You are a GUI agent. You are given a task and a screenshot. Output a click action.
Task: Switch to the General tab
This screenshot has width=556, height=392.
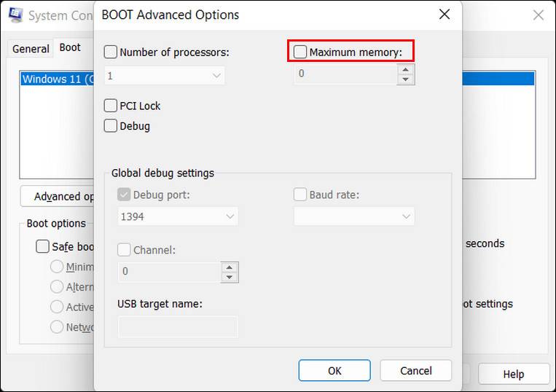click(x=31, y=49)
